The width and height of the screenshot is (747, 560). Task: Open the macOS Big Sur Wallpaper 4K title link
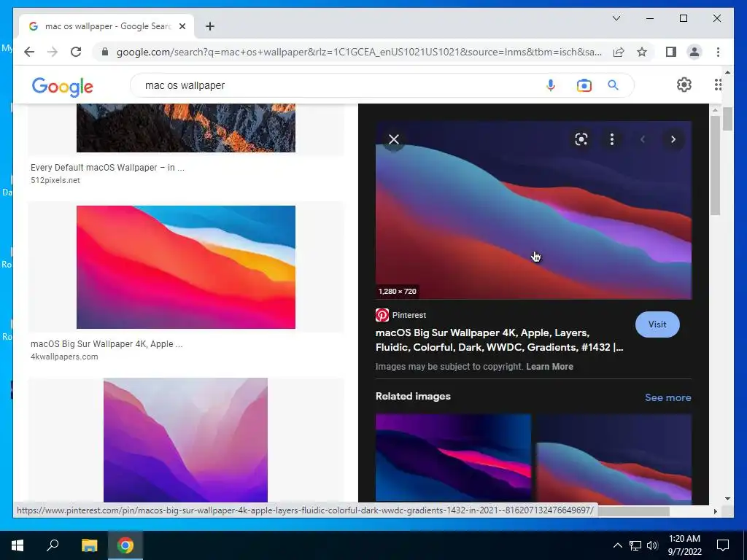click(499, 340)
